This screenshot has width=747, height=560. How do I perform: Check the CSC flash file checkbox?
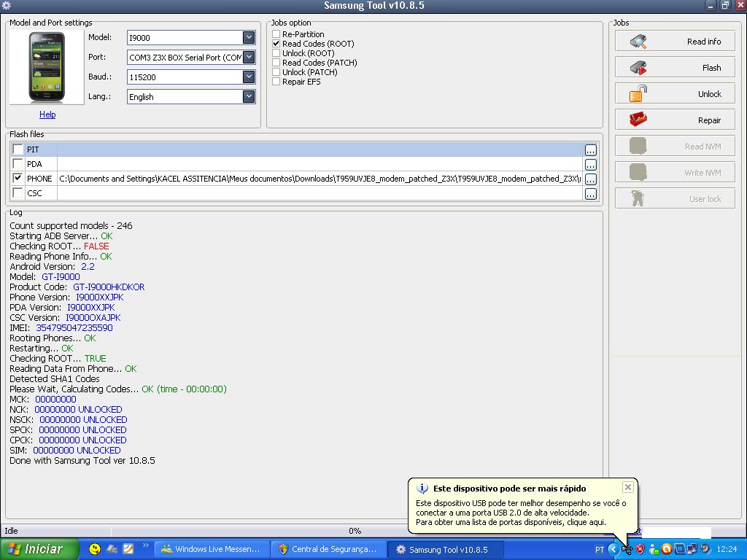(18, 192)
